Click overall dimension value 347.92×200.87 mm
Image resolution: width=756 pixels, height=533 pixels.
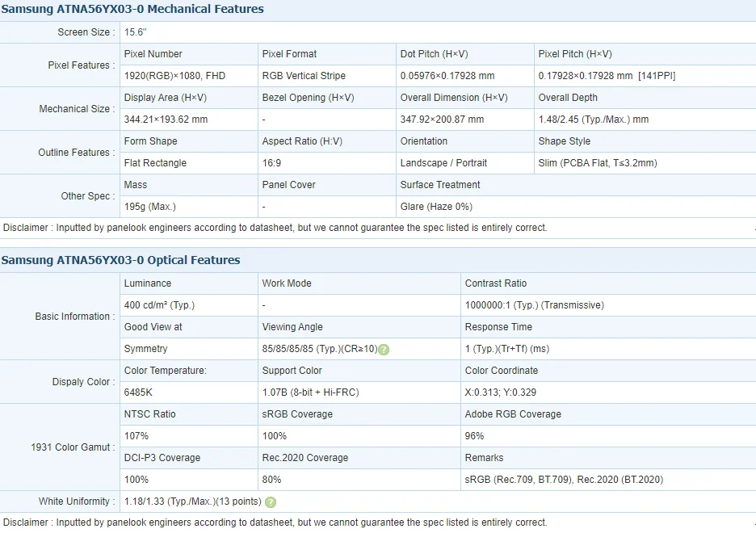pyautogui.click(x=442, y=120)
